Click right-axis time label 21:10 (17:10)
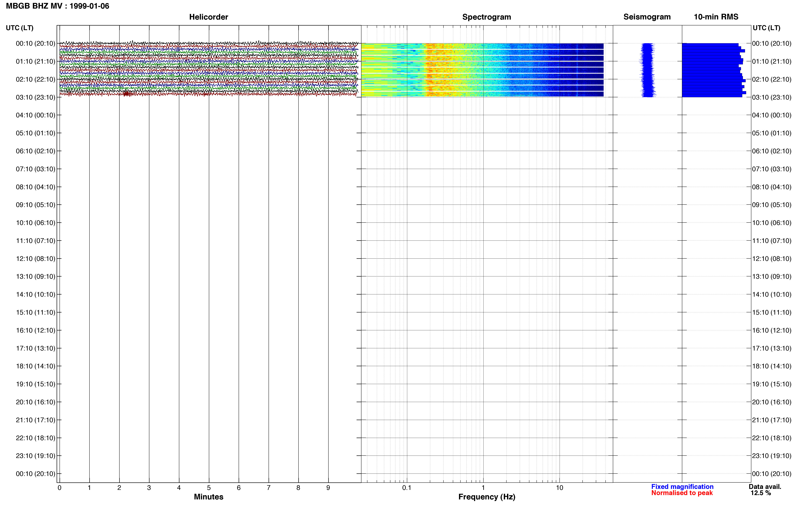This screenshot has width=812, height=508. tap(772, 420)
